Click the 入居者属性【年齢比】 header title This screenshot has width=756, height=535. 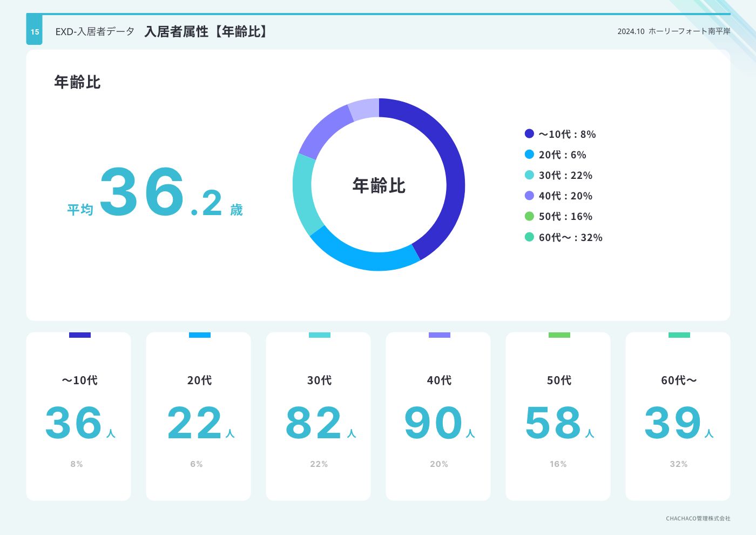tap(207, 32)
